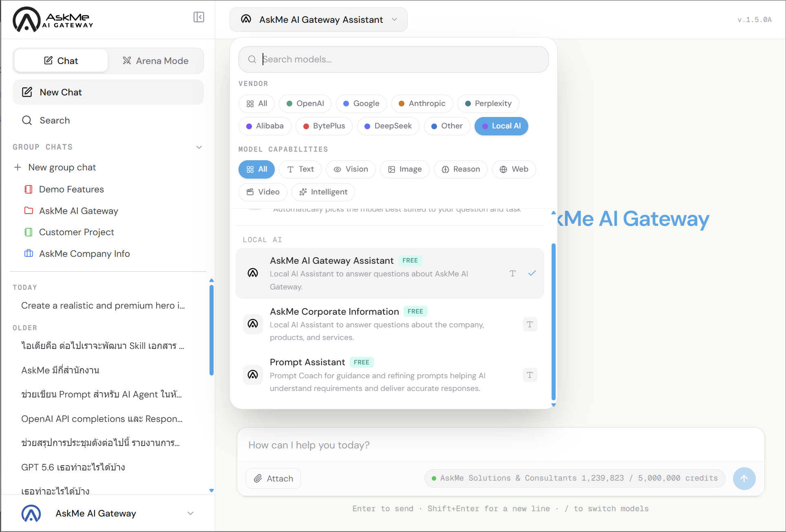Click the Prompt Assistant model icon
786x532 pixels.
(253, 375)
